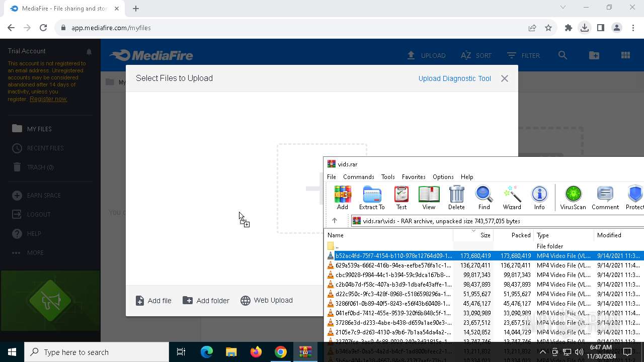Image resolution: width=644 pixels, height=362 pixels.
Task: Open Windows Start menu
Action: 12,352
